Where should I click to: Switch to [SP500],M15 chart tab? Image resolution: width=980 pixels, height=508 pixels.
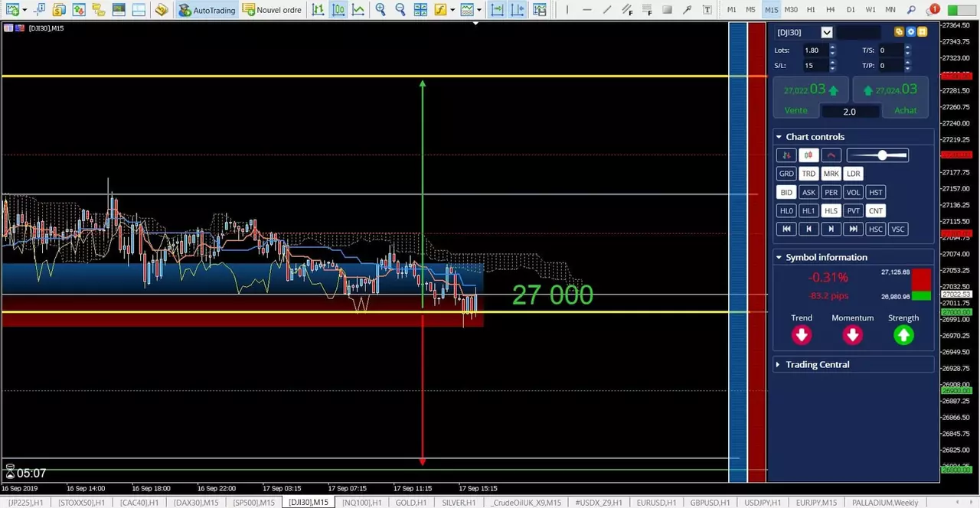pos(253,503)
